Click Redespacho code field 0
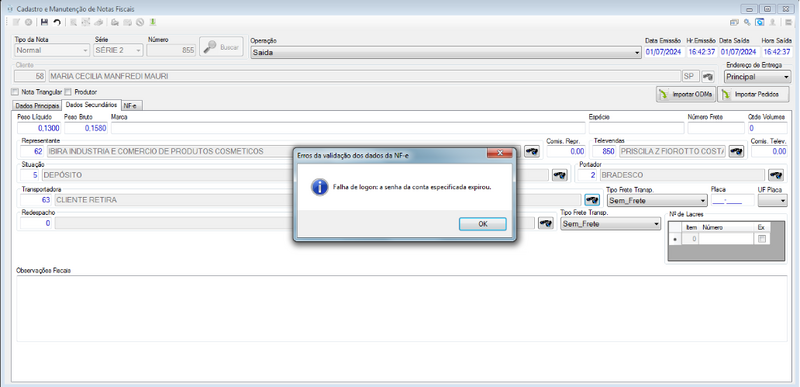Viewport: 800px width, 387px height. (x=36, y=223)
